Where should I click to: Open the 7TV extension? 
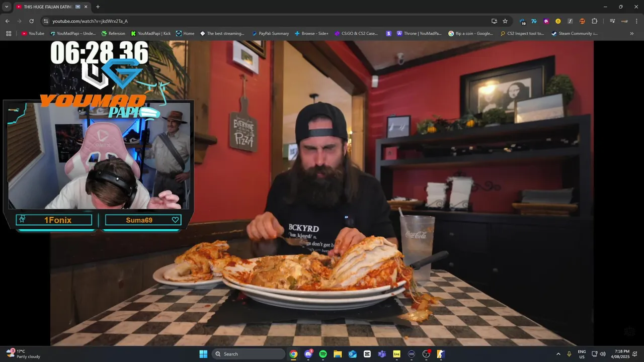tap(534, 21)
